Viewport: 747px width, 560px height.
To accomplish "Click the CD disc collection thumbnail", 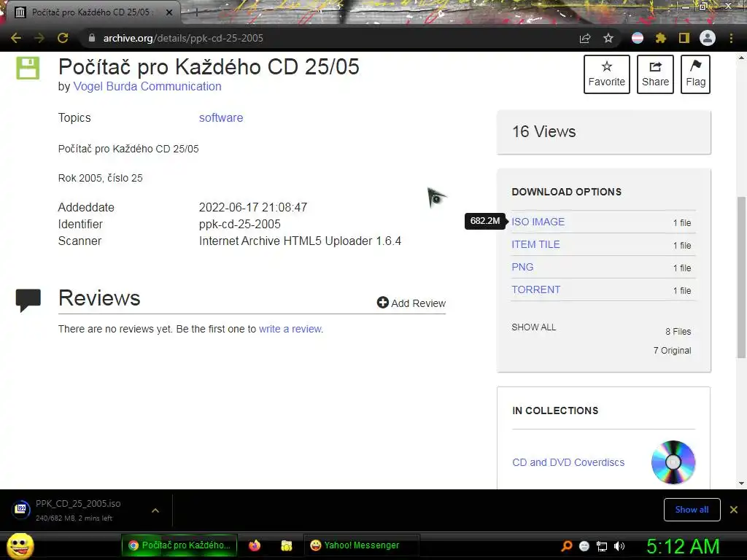I will coord(673,462).
